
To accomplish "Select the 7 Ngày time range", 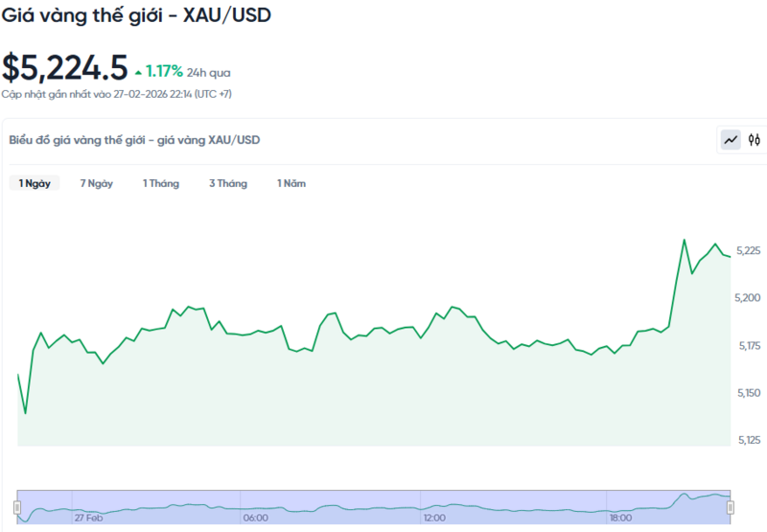I will point(96,183).
